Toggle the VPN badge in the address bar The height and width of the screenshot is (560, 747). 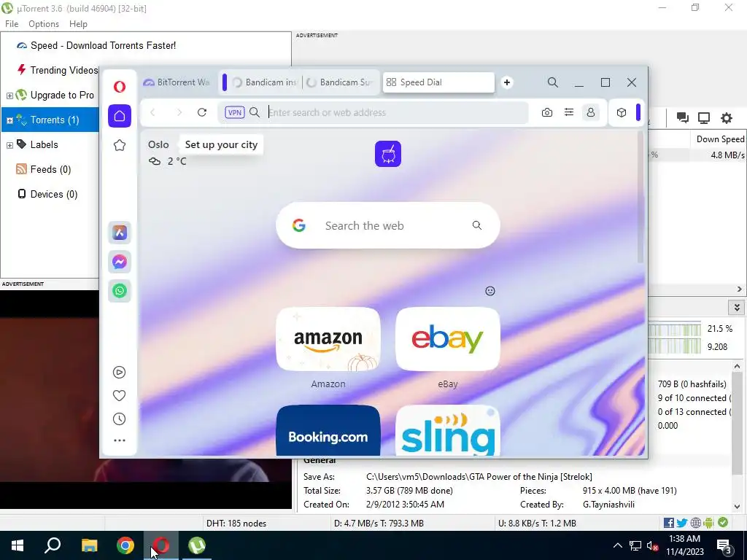coord(235,112)
